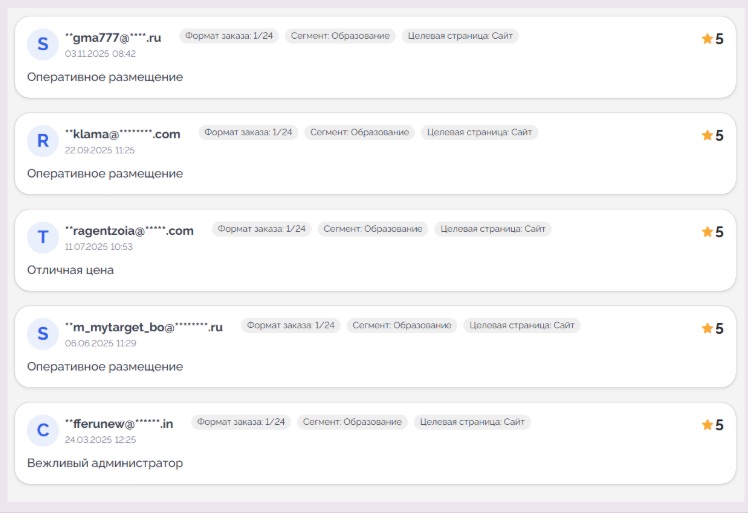
Task: Click the S avatar of m_mytarget_bo review
Action: click(x=42, y=334)
